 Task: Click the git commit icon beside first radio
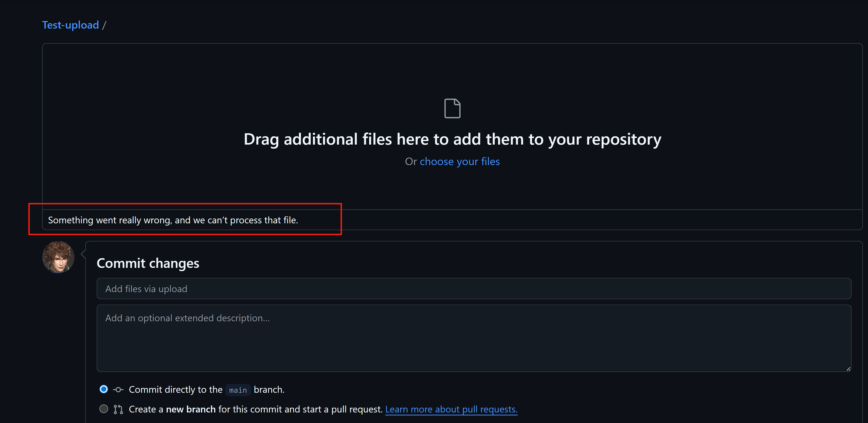[x=118, y=390]
